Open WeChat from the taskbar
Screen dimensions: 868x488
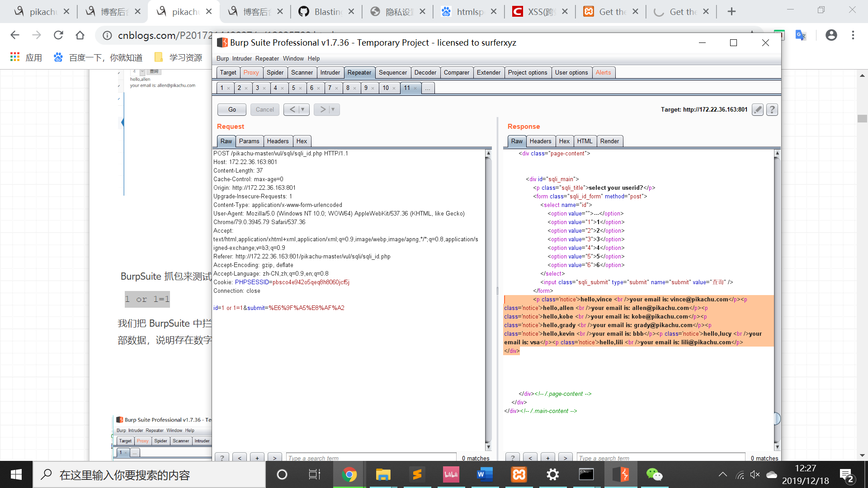coord(654,474)
